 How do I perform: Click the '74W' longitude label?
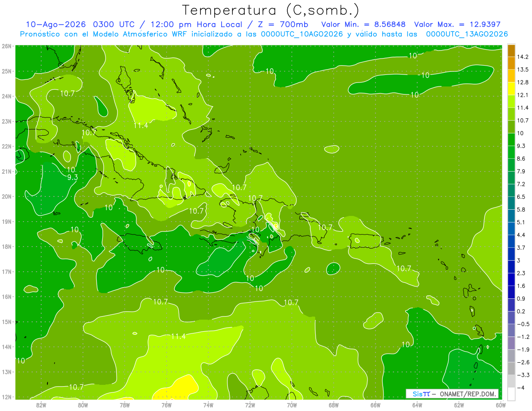pyautogui.click(x=208, y=405)
